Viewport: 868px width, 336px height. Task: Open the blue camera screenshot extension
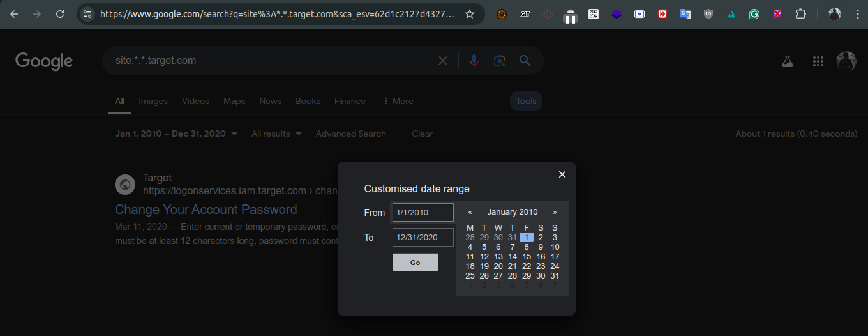640,13
